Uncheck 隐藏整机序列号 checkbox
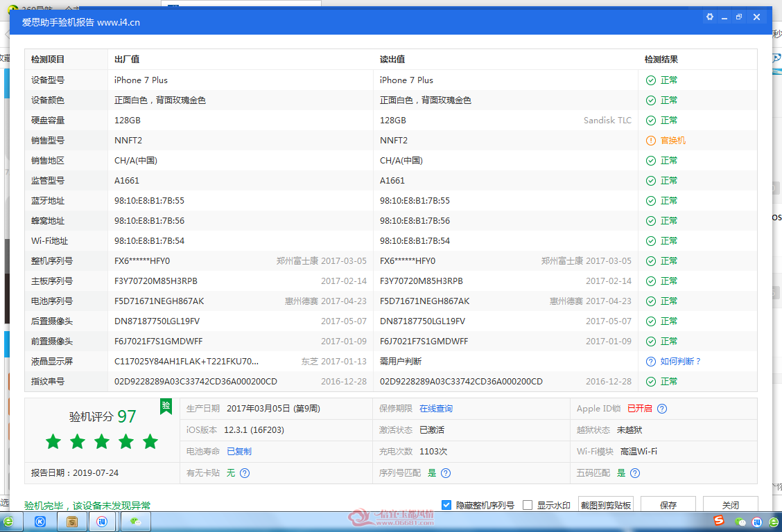This screenshot has height=532, width=782. point(446,505)
